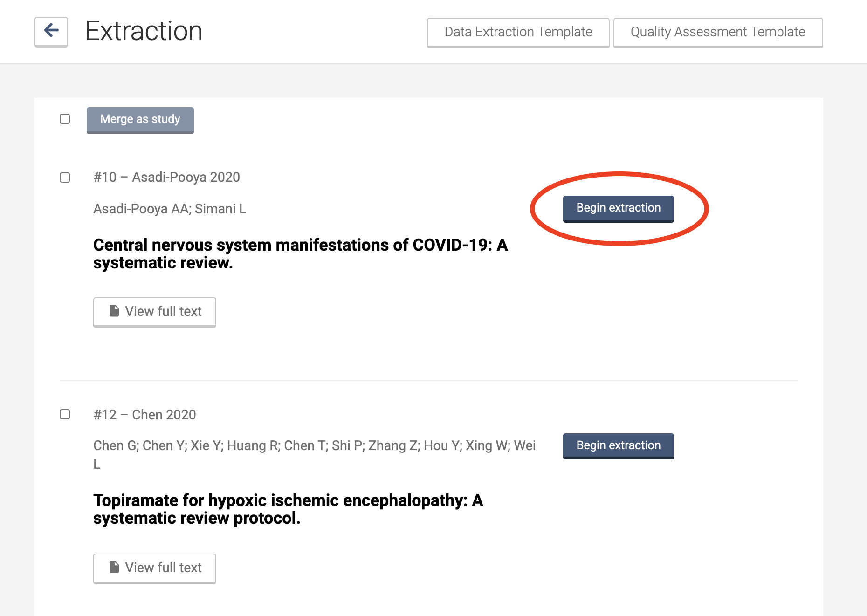View full text of Central nervous system review

point(155,312)
